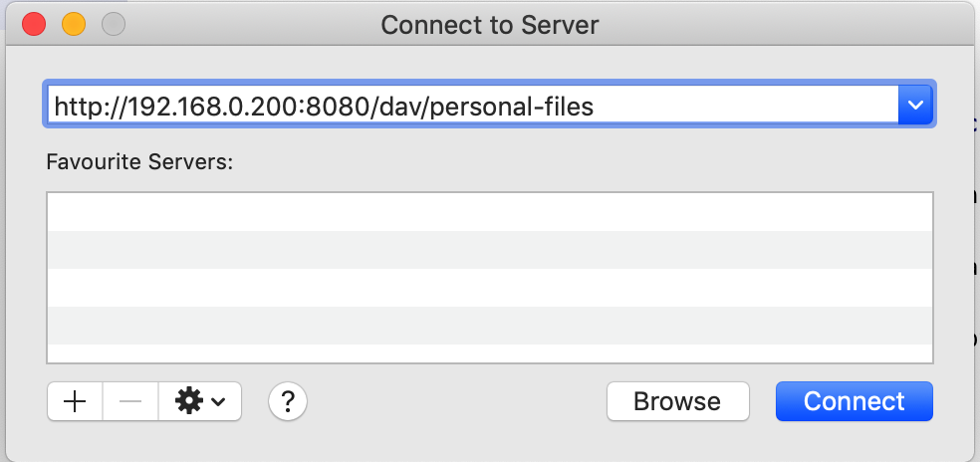
Task: Add the server address to favourites with the plus button
Action: 75,401
